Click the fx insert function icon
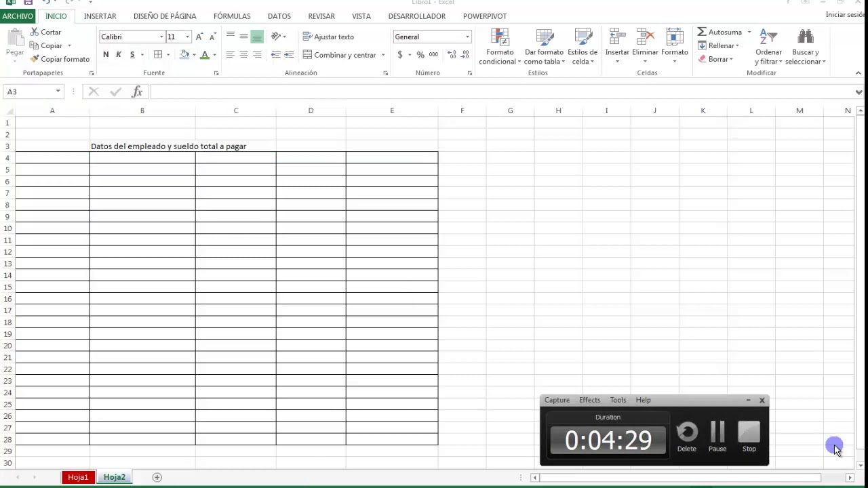This screenshot has height=488, width=868. point(137,91)
